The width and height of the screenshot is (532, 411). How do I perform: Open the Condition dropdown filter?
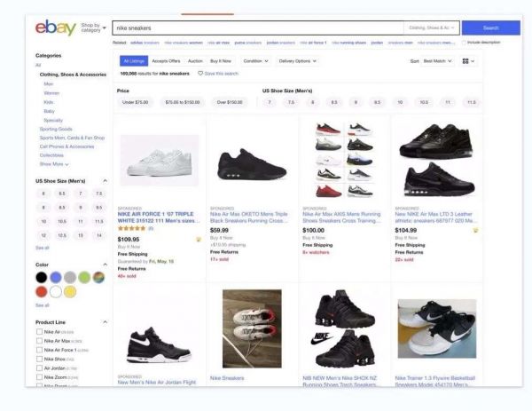point(255,61)
